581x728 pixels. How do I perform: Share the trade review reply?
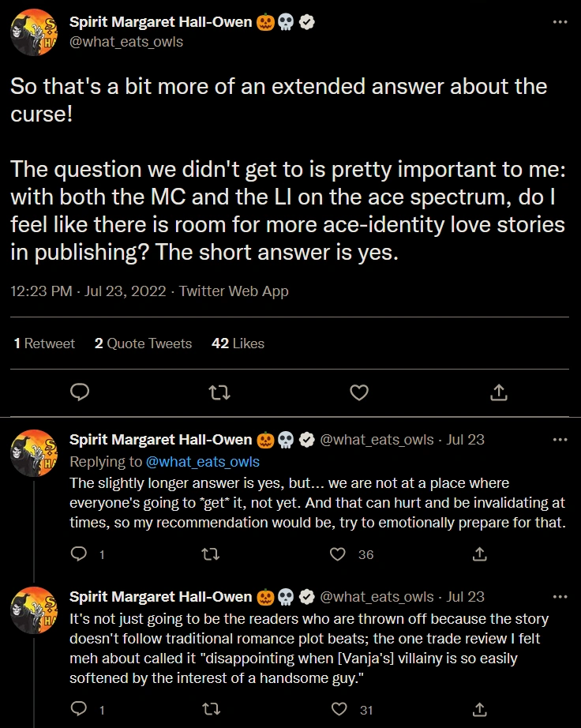tap(478, 711)
